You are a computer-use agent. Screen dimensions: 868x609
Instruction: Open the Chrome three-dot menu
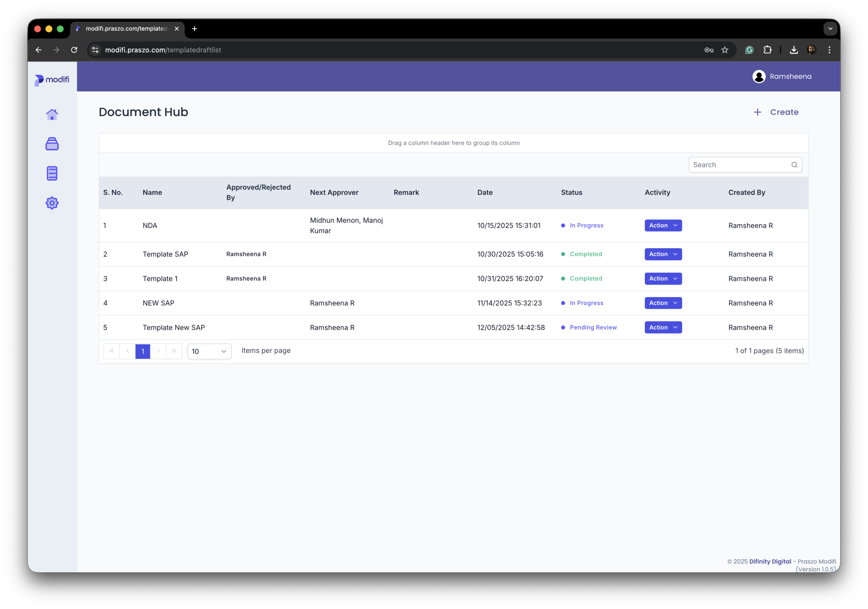[829, 50]
